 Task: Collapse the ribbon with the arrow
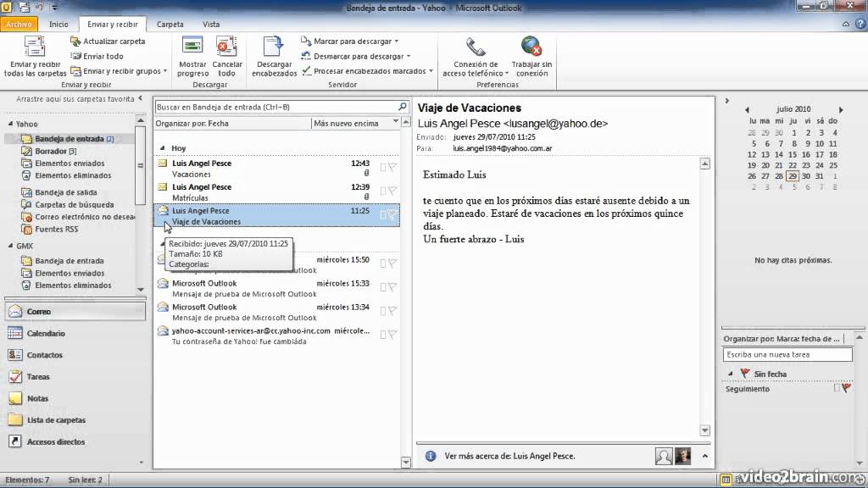coord(846,24)
